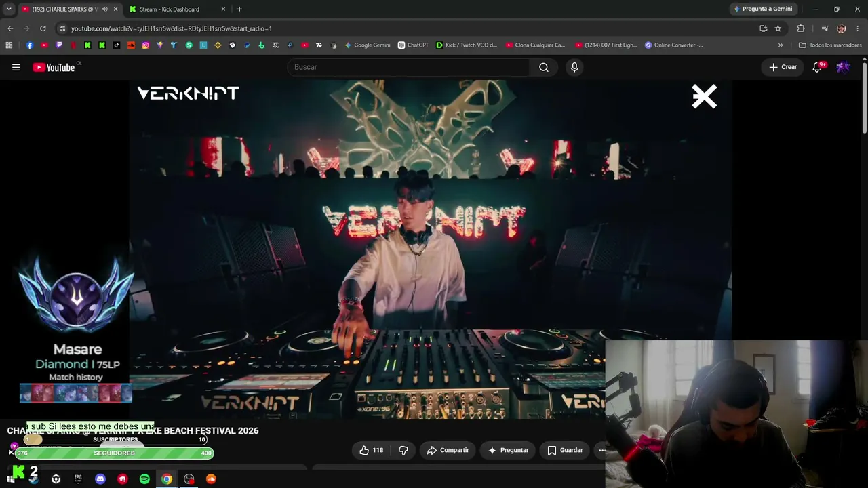This screenshot has width=868, height=488.
Task: Open the SoundCloud bookmark icon
Action: tap(132, 45)
